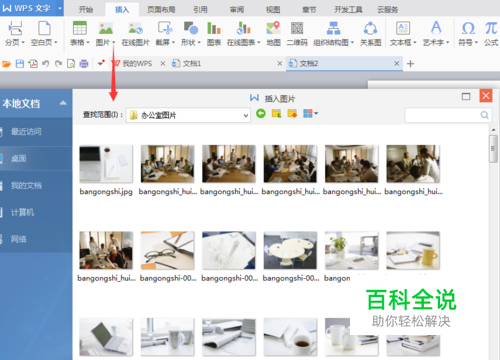This screenshot has height=360, width=500.
Task: Click the search input field in dialog
Action: point(442,115)
